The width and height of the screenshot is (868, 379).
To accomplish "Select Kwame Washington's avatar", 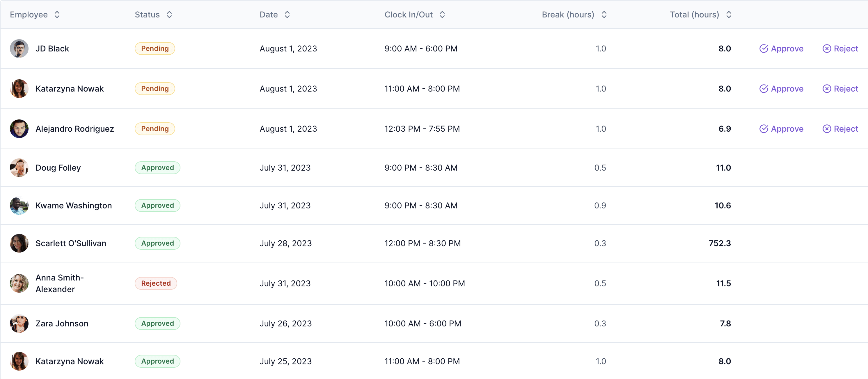I will coord(19,205).
